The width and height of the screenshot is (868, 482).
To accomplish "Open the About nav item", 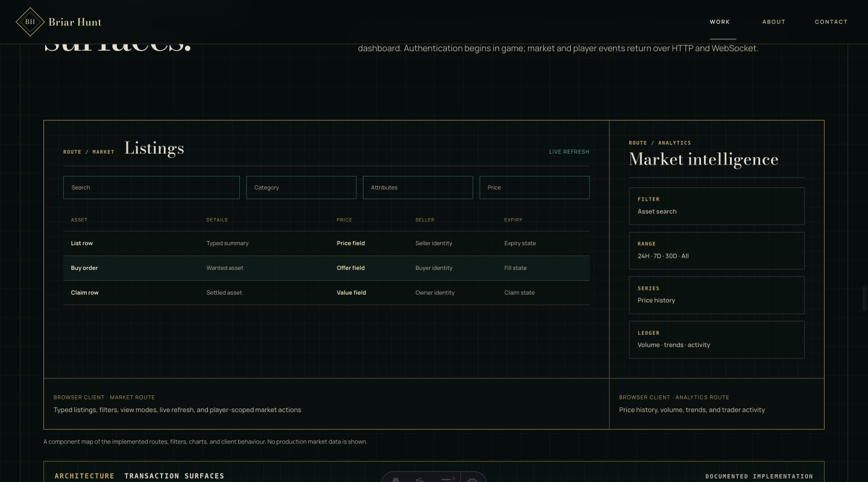I will click(x=774, y=22).
